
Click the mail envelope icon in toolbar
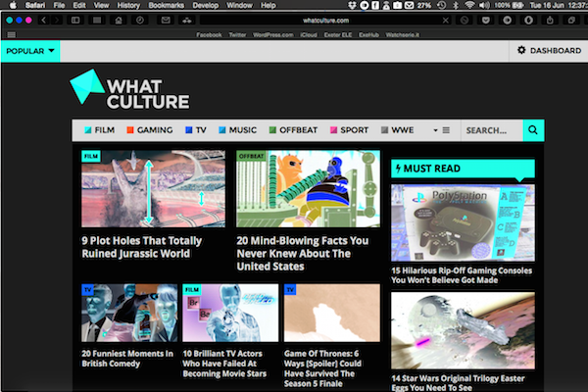coord(166,21)
